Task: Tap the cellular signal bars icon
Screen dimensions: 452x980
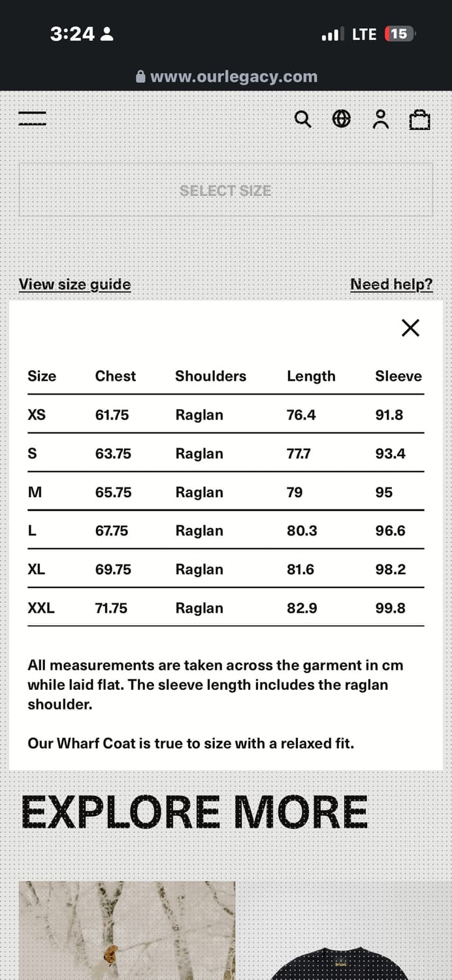Action: click(x=331, y=35)
